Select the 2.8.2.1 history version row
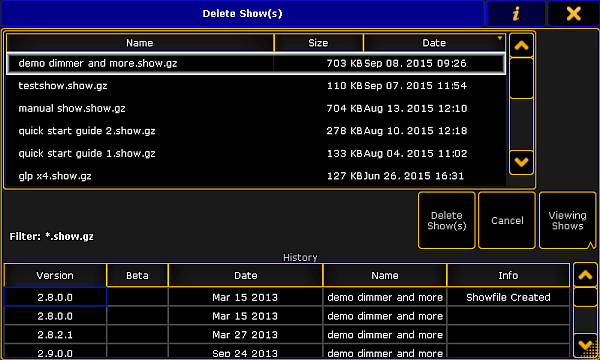This screenshot has width=600, height=360. coord(287,335)
